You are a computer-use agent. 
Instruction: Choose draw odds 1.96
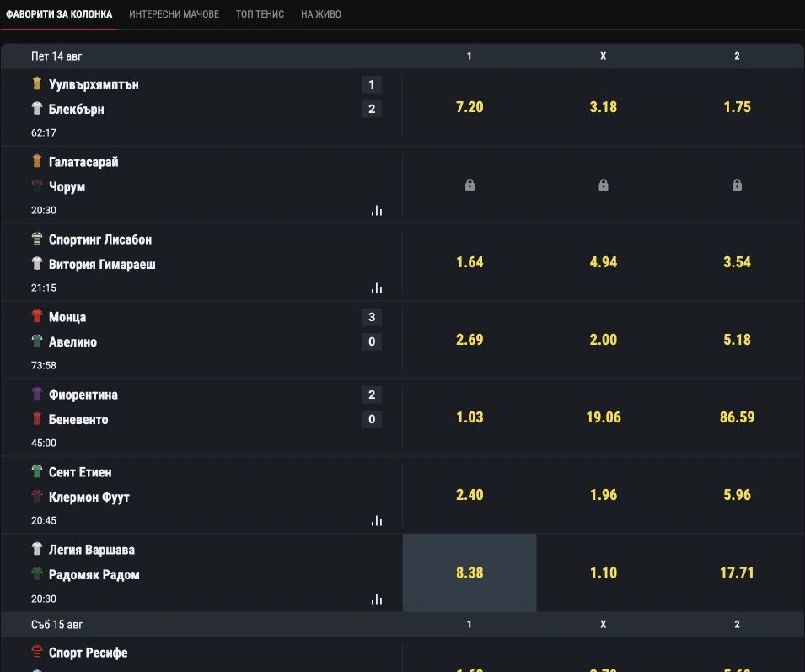pyautogui.click(x=604, y=495)
